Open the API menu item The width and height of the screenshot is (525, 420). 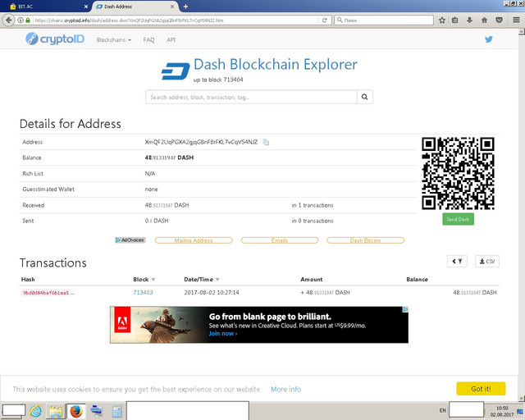171,40
